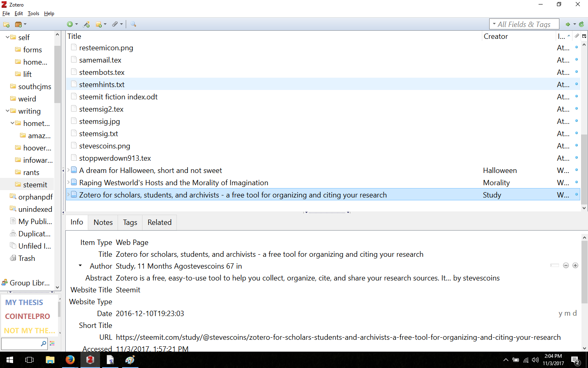The width and height of the screenshot is (588, 368).
Task: Click the Add Attachment paperclip toolbar icon
Action: click(x=115, y=25)
